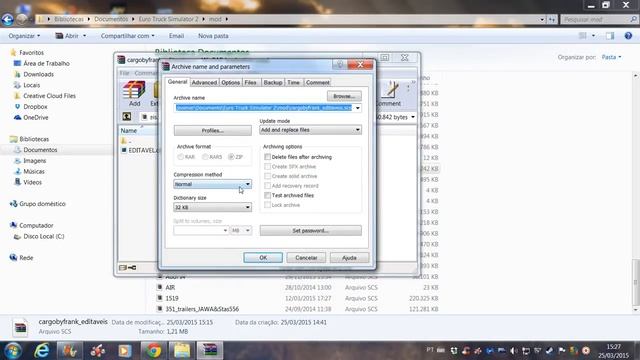Switch to the Advanced tab
Image resolution: width=640 pixels, height=360 pixels.
click(204, 82)
